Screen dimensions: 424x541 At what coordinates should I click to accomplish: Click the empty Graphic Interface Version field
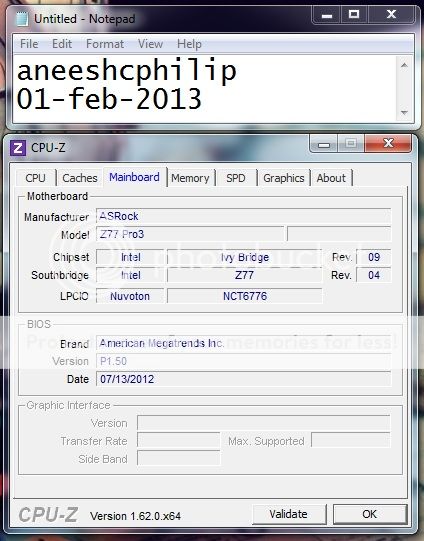click(x=264, y=423)
